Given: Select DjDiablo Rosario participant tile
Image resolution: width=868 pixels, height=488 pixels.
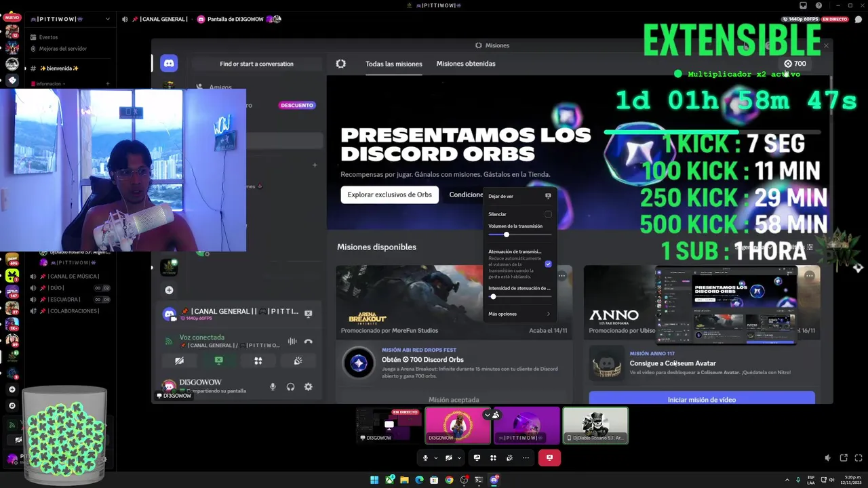Looking at the screenshot, I should tap(595, 425).
